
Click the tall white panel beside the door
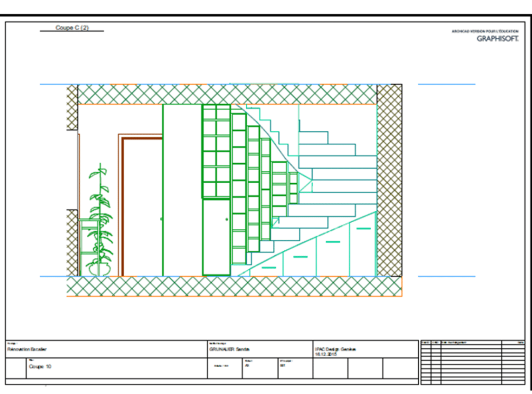[182, 189]
